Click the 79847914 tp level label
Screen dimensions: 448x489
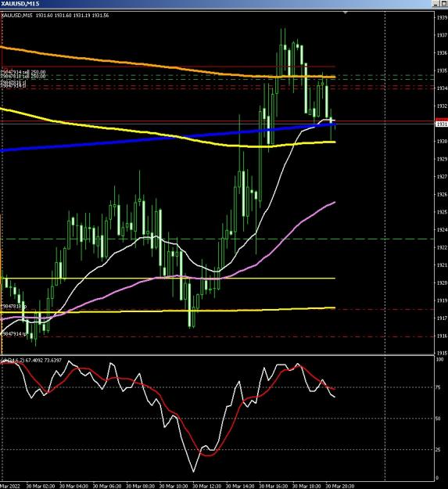click(14, 334)
